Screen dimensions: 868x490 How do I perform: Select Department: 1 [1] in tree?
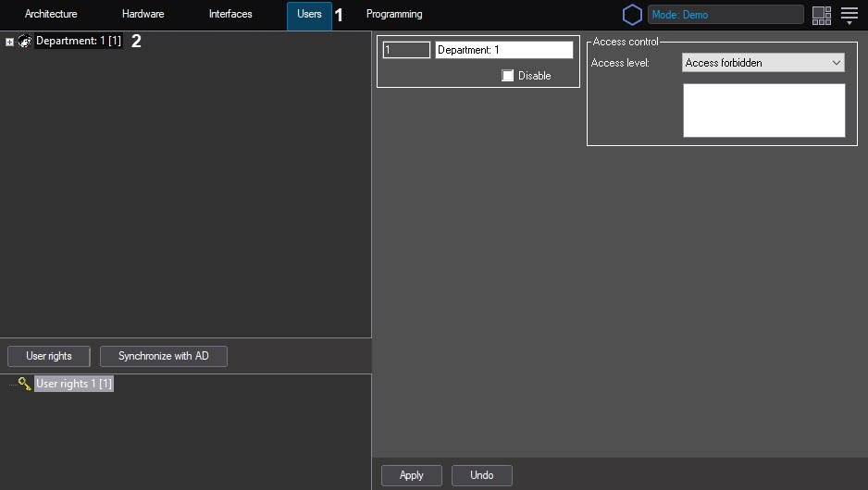click(x=79, y=41)
